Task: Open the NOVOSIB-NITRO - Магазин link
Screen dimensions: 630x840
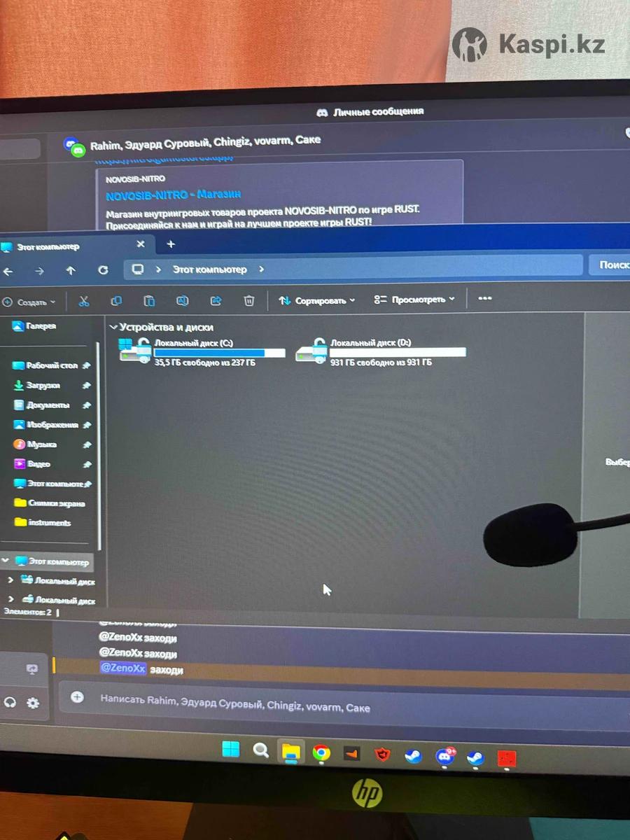Action: [173, 195]
